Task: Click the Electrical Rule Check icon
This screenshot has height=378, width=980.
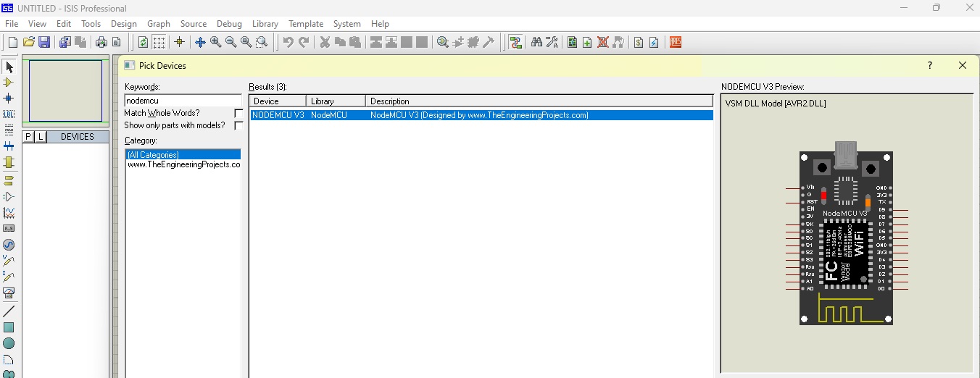Action: click(x=654, y=42)
